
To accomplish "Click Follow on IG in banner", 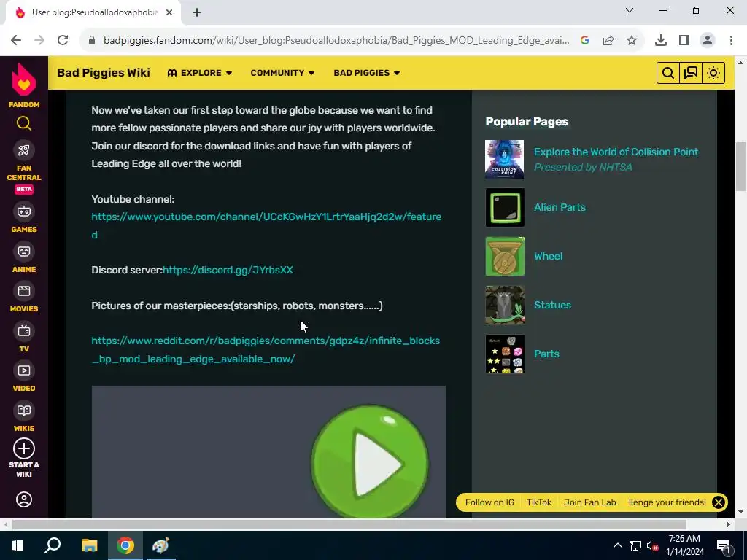I will tap(489, 502).
